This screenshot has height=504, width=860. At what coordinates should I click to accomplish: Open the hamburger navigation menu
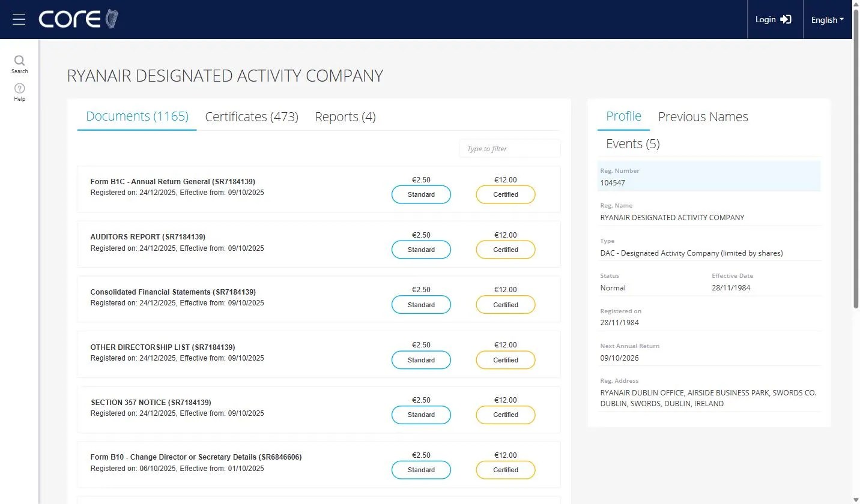(19, 19)
